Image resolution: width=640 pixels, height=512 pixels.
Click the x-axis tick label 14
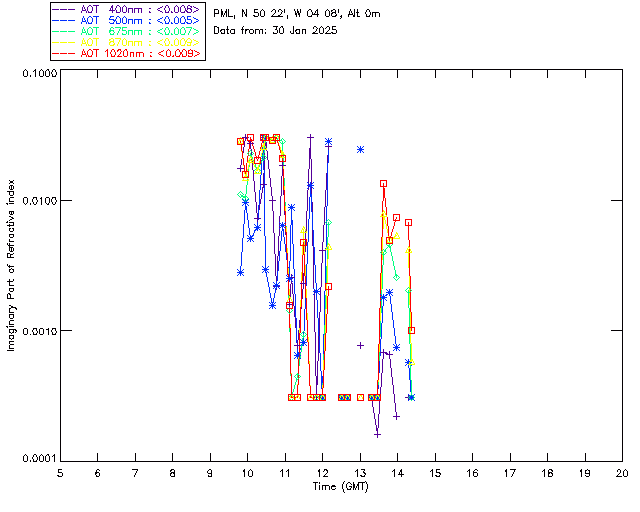click(398, 473)
